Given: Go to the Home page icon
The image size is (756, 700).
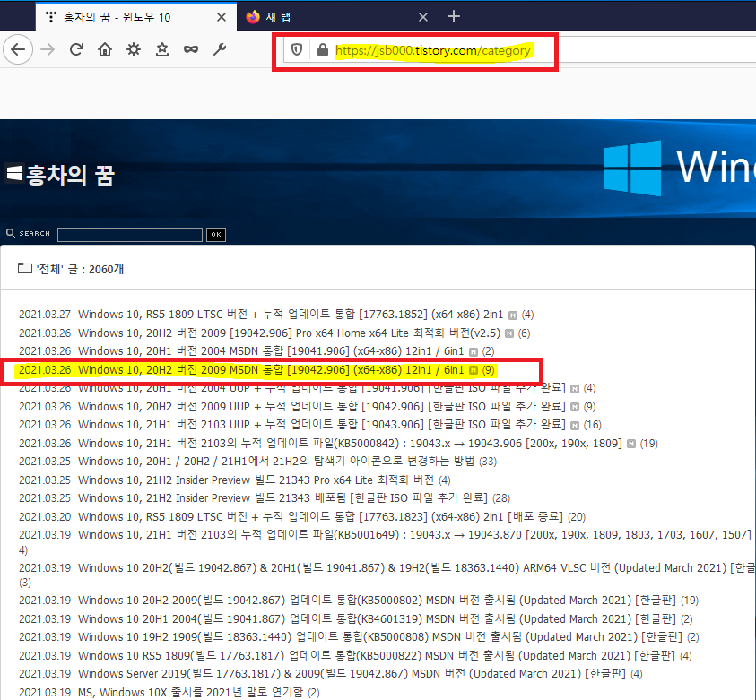Looking at the screenshot, I should click(105, 49).
